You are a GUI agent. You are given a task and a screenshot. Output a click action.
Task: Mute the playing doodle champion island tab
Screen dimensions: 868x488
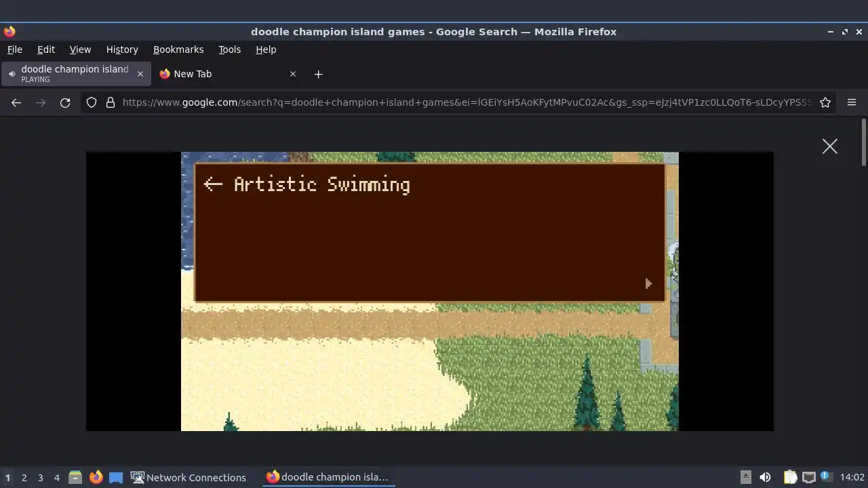click(x=12, y=74)
